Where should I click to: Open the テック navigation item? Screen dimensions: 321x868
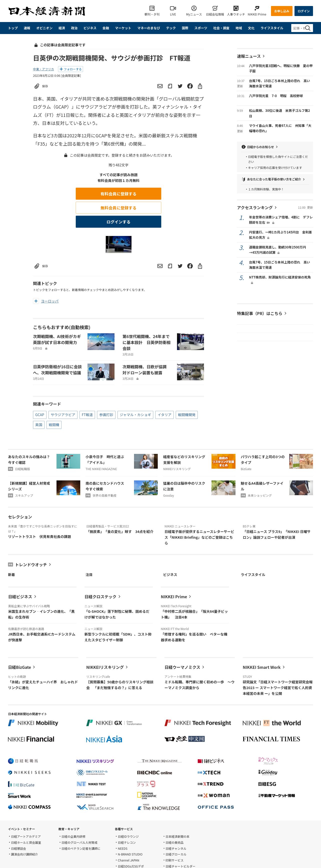171,28
